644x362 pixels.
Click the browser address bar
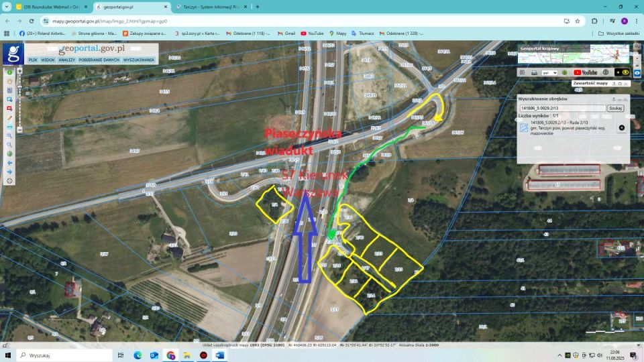coord(304,21)
